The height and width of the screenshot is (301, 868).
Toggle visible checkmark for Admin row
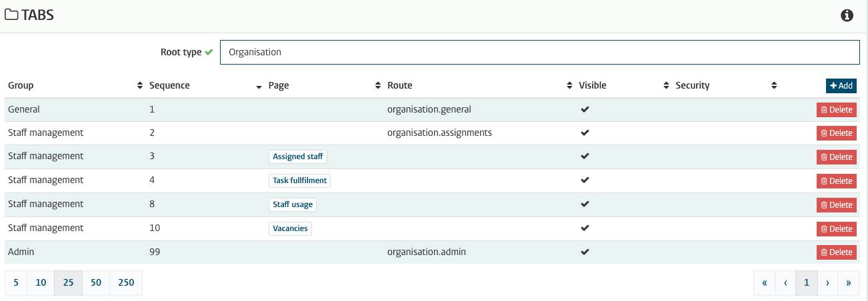click(585, 252)
